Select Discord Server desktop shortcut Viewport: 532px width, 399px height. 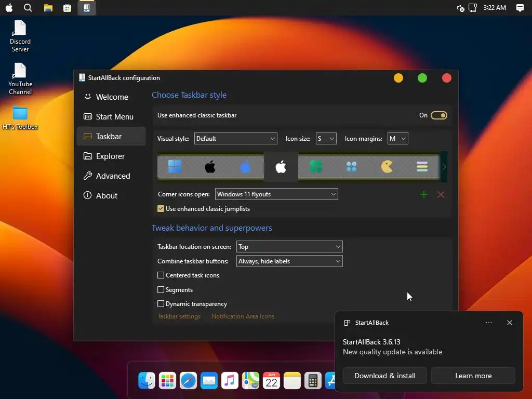(20, 36)
